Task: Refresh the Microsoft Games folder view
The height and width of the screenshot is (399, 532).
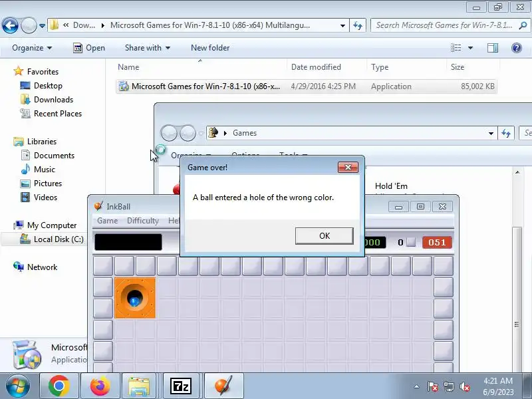Action: pyautogui.click(x=358, y=25)
